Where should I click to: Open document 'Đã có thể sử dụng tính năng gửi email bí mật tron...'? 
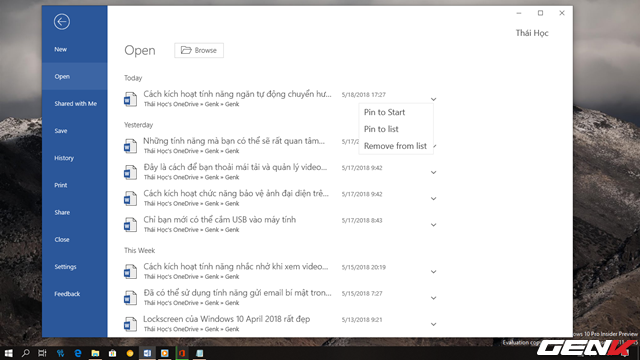[237, 293]
